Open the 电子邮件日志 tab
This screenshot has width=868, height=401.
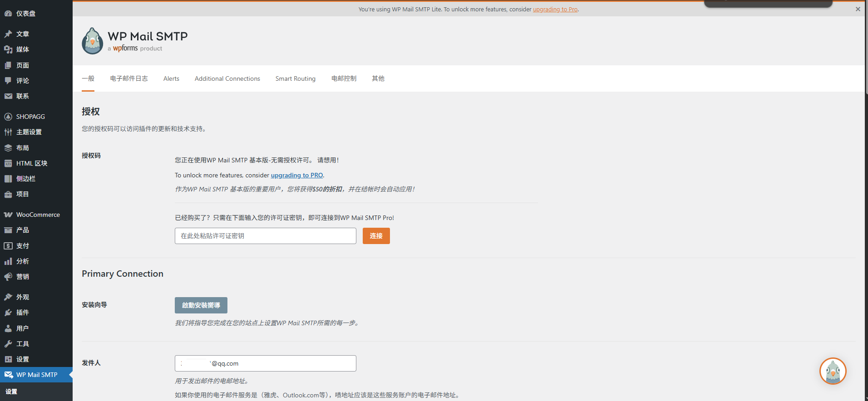pyautogui.click(x=129, y=78)
